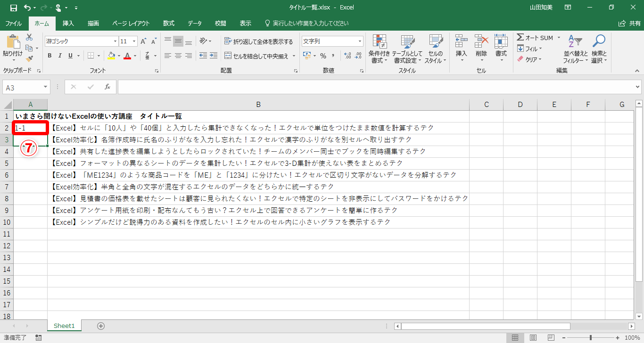Toggle middle vertical alignment
Viewport: 644px width, 343px height.
coord(178,41)
